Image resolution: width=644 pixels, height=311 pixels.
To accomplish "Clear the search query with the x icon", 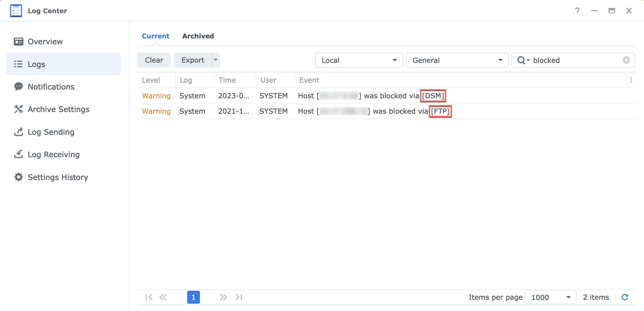I will pos(626,60).
